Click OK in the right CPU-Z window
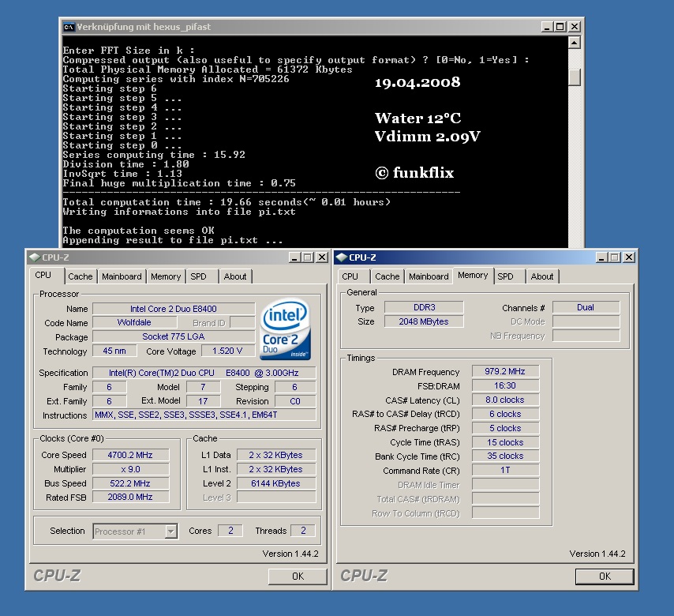Screen dimensions: 674x616 [605, 577]
